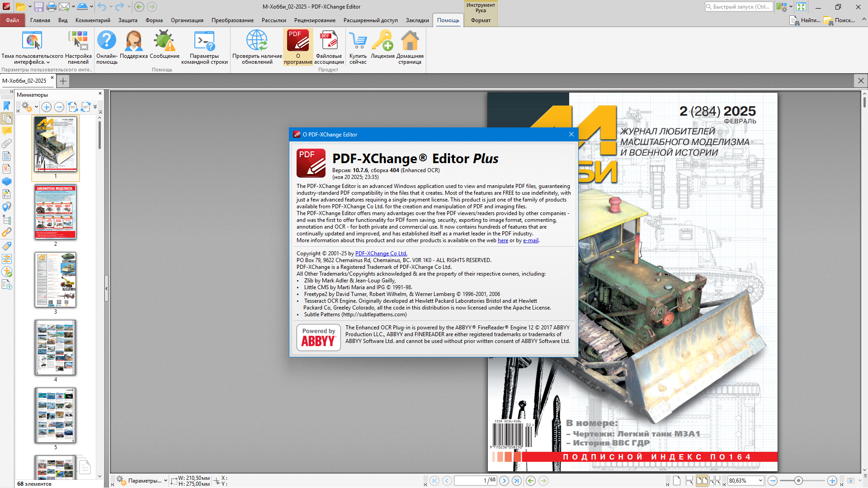Click the Check for Updates globe icon
Screen dimensions: 868x488
point(257,41)
